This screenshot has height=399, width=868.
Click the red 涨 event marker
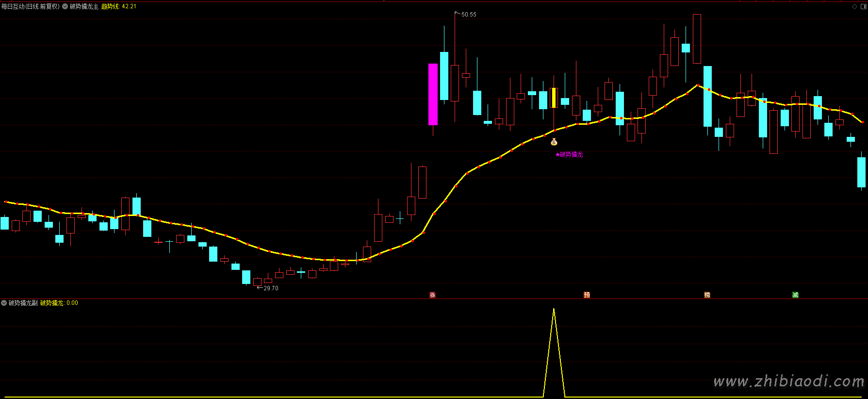[432, 295]
